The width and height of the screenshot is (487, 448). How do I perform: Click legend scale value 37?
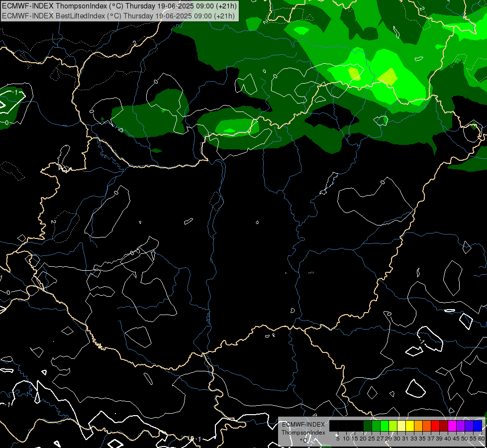coord(431,439)
